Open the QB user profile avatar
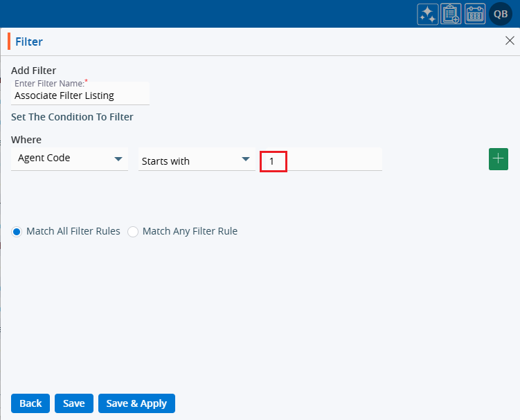This screenshot has height=420, width=520. tap(500, 15)
